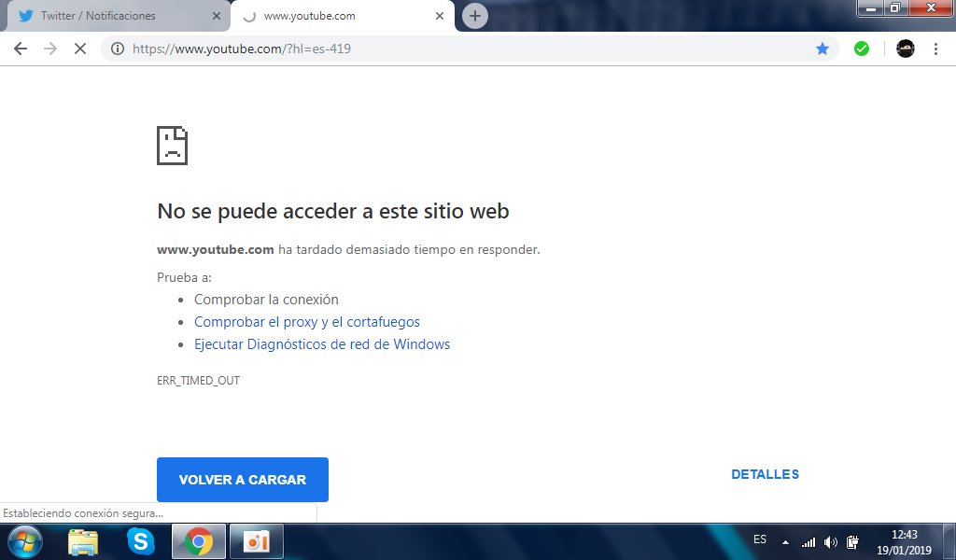Open Ejecutar Diagnósticos de red de Windows
Viewport: 956px width, 560px height.
[x=322, y=344]
